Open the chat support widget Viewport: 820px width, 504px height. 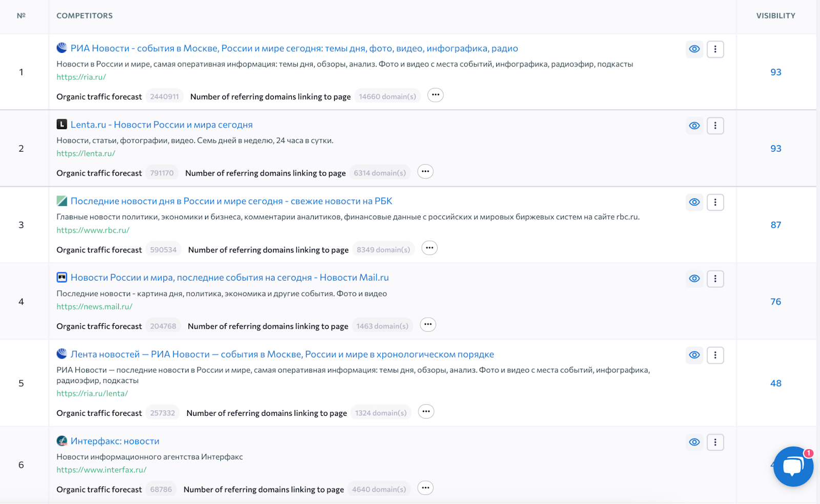(793, 467)
